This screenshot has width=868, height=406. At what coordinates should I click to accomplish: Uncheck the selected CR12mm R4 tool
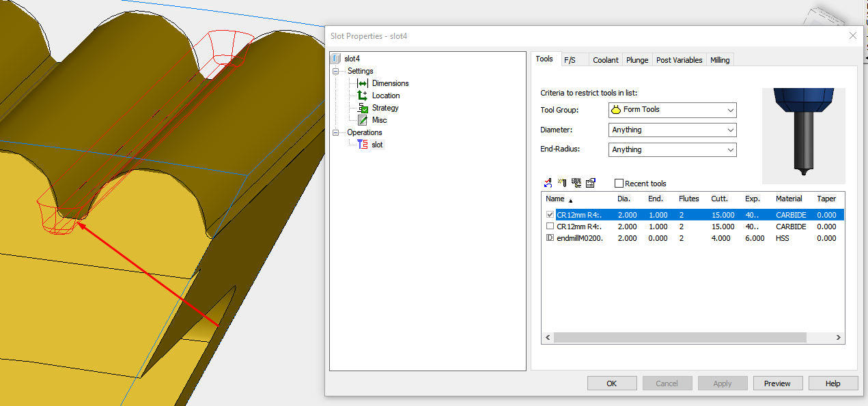click(550, 214)
